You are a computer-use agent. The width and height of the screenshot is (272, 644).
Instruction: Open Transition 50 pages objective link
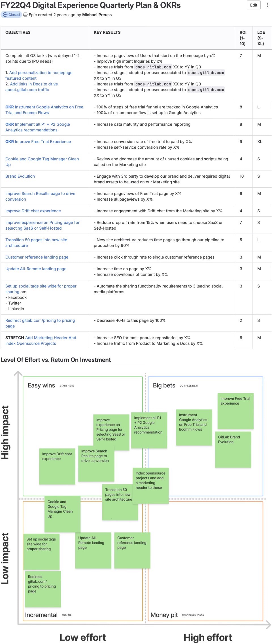pos(36,240)
